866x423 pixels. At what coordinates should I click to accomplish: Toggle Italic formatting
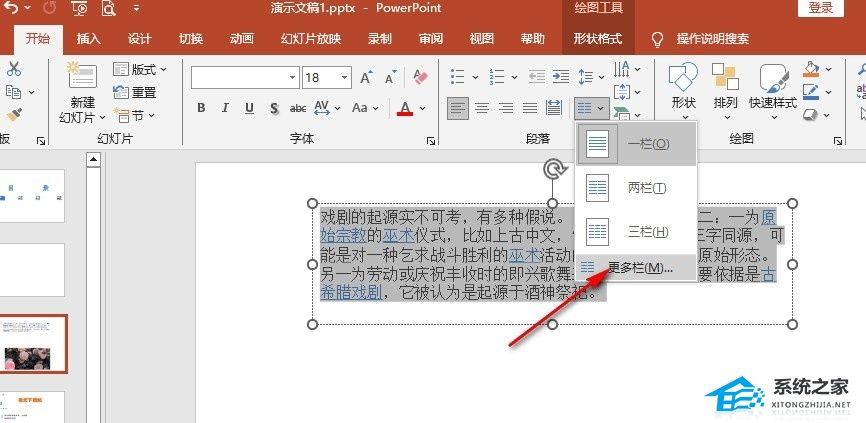(226, 108)
